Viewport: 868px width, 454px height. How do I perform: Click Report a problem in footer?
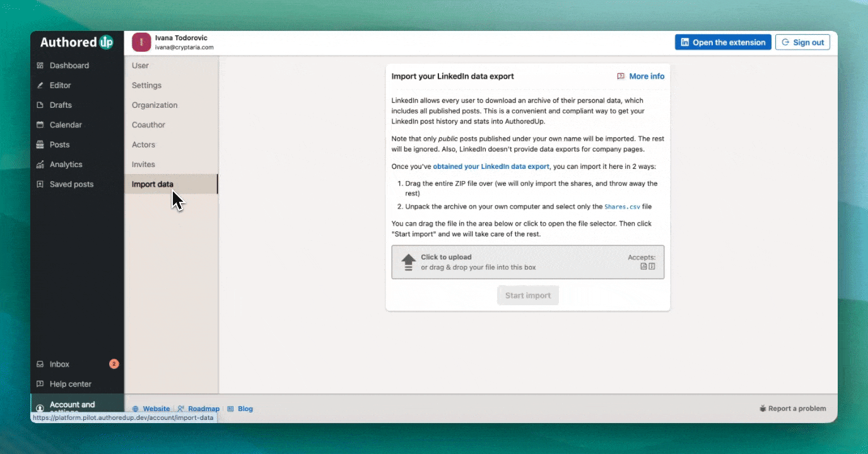[792, 409]
